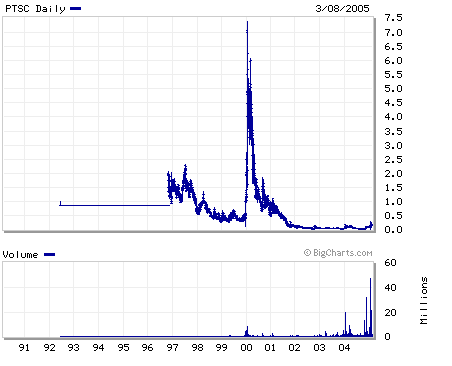
Task: Click the 02 year axis label
Action: pyautogui.click(x=295, y=348)
